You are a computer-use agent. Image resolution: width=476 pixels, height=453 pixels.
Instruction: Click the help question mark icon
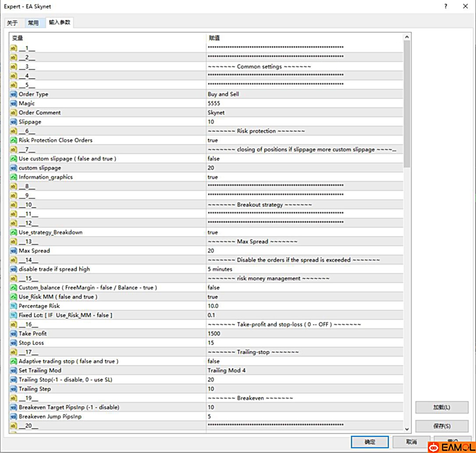(x=446, y=6)
